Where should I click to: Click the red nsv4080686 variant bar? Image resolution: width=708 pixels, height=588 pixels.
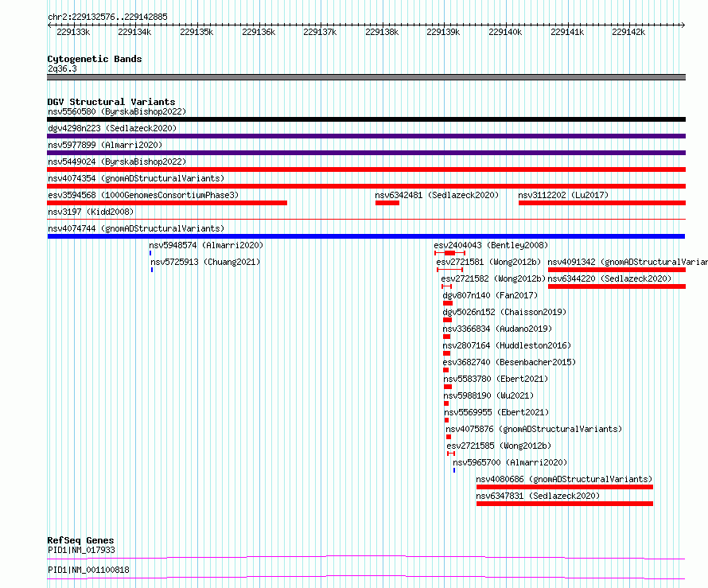point(565,487)
